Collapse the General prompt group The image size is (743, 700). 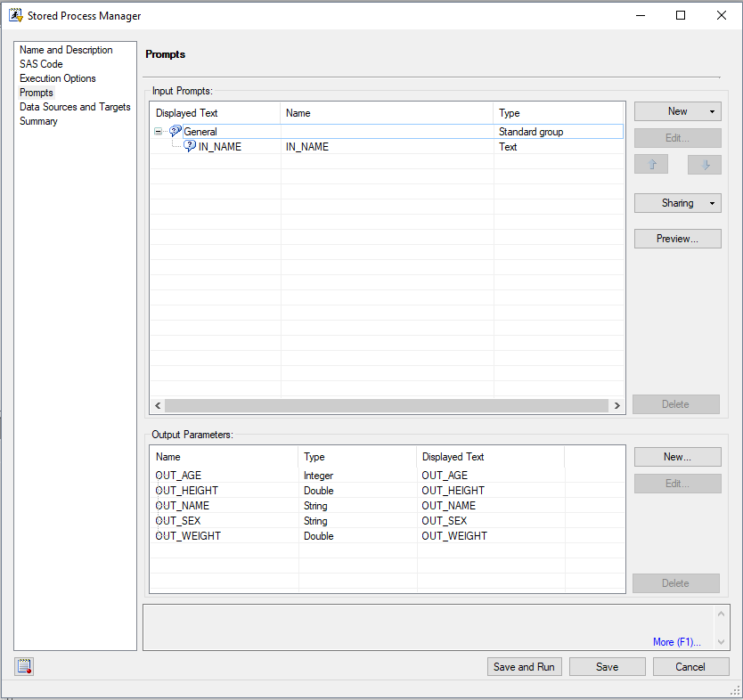click(x=159, y=131)
